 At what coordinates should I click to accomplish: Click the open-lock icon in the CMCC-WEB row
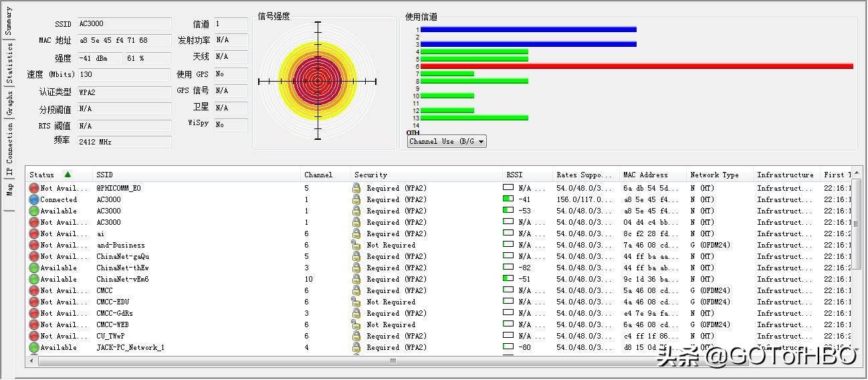(356, 324)
